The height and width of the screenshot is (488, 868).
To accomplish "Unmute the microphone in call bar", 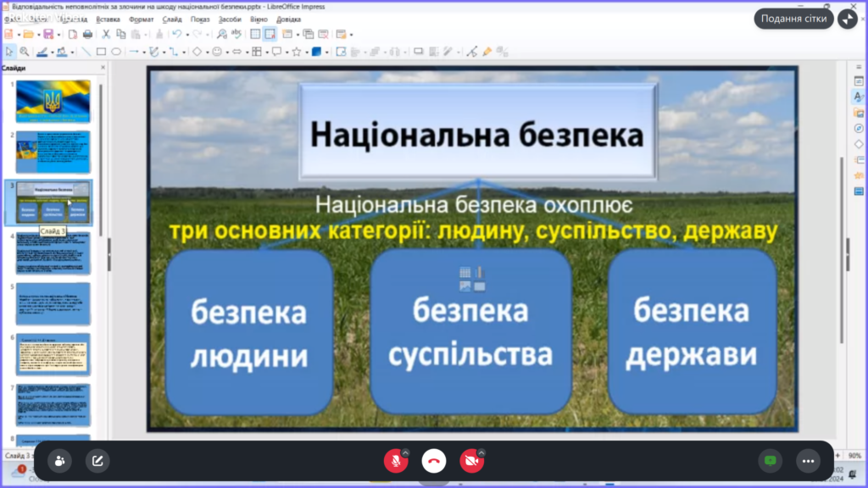I will click(x=393, y=461).
